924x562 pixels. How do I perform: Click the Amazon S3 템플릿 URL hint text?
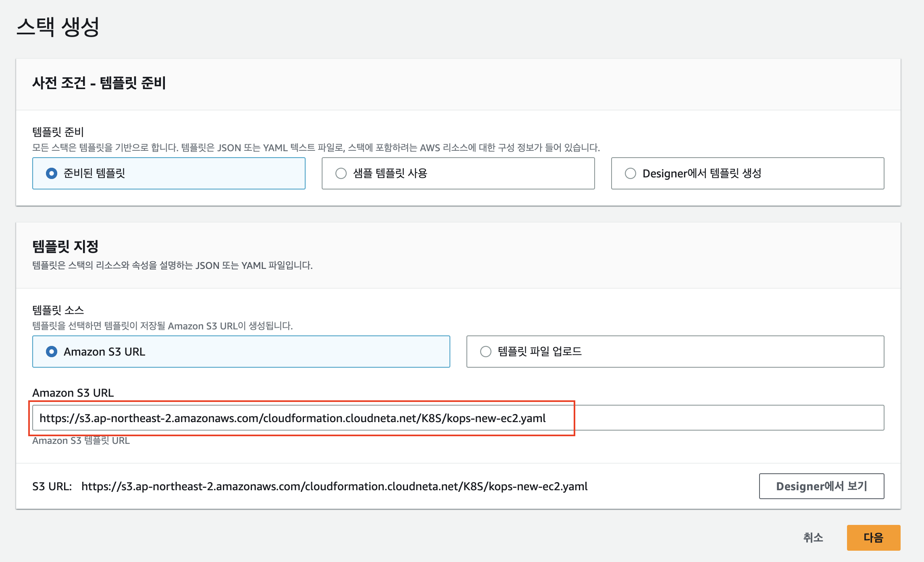tap(81, 441)
